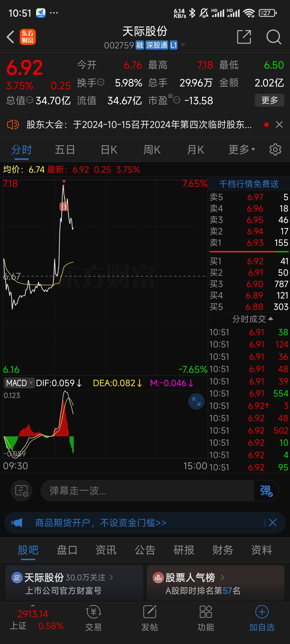
Task: Toggle the 弹 danmaku switch
Action: [x=266, y=491]
